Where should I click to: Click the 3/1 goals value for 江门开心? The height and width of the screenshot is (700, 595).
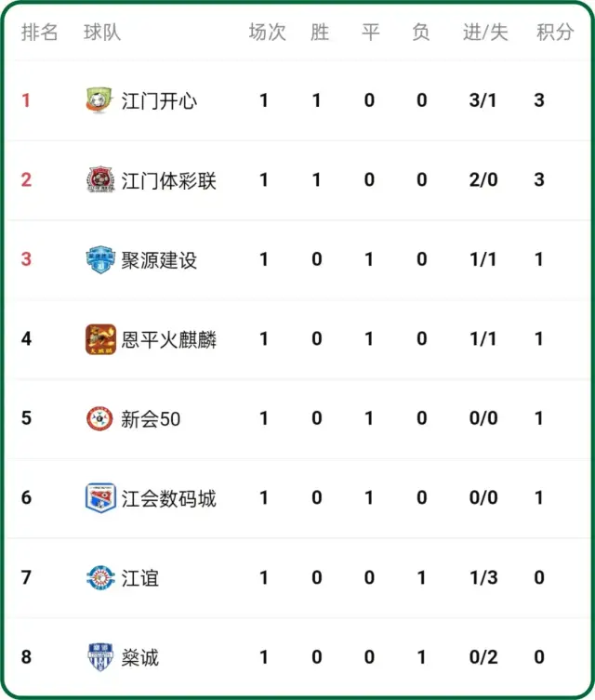483,100
